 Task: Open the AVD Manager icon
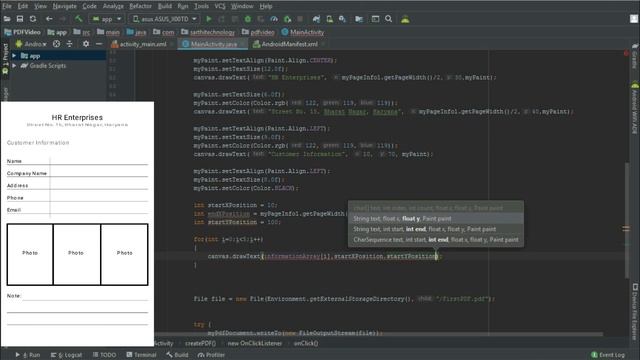tap(329, 19)
